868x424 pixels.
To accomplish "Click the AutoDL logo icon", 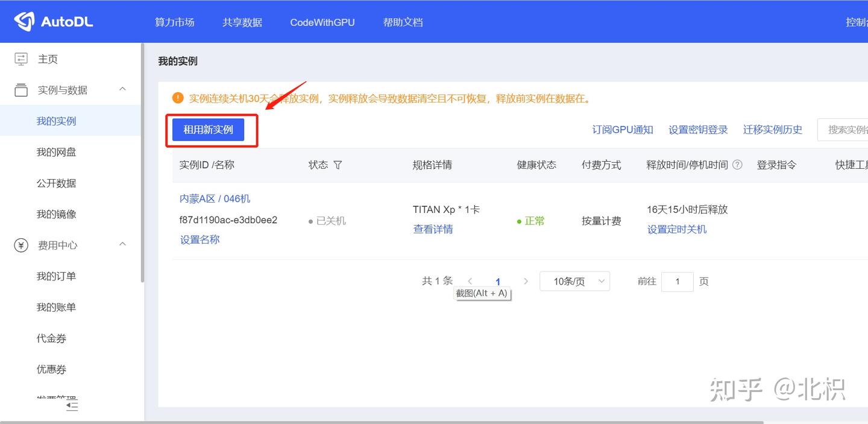I will click(24, 21).
